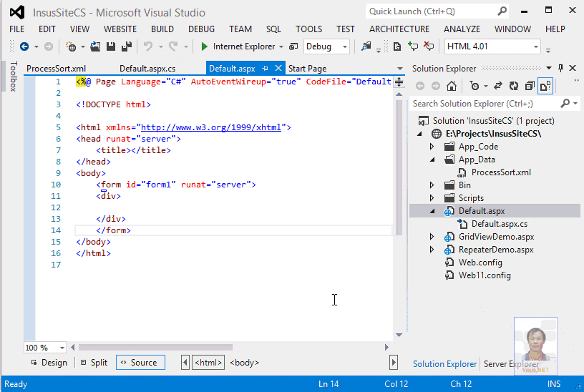Open the Debug configuration dropdown
Image resolution: width=584 pixels, height=392 pixels.
click(x=326, y=46)
